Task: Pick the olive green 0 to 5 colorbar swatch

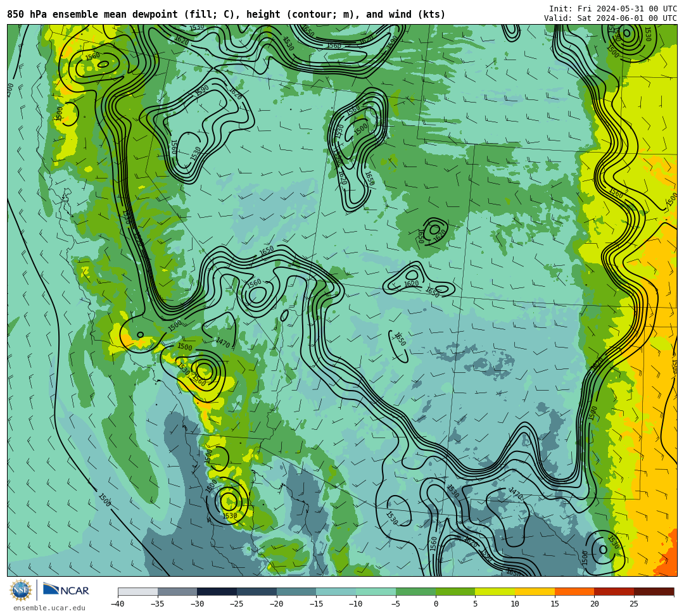Action: [455, 591]
